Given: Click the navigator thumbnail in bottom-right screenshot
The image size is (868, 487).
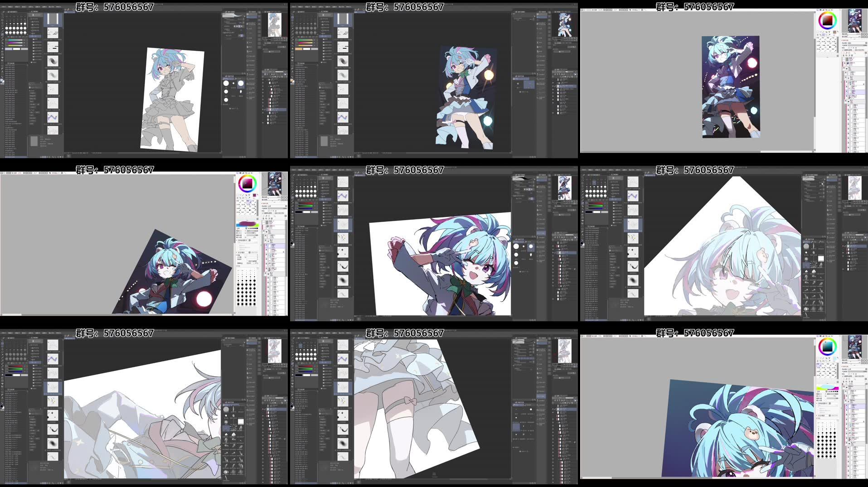Looking at the screenshot, I should pyautogui.click(x=855, y=347).
